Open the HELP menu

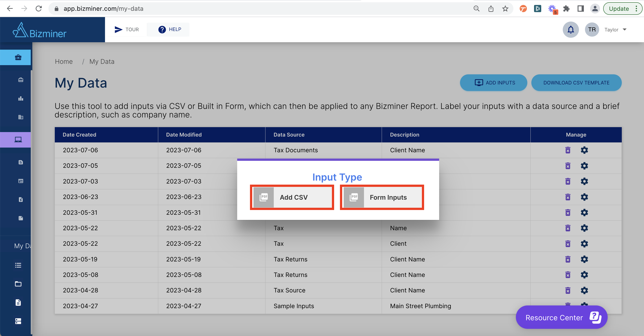click(x=169, y=29)
